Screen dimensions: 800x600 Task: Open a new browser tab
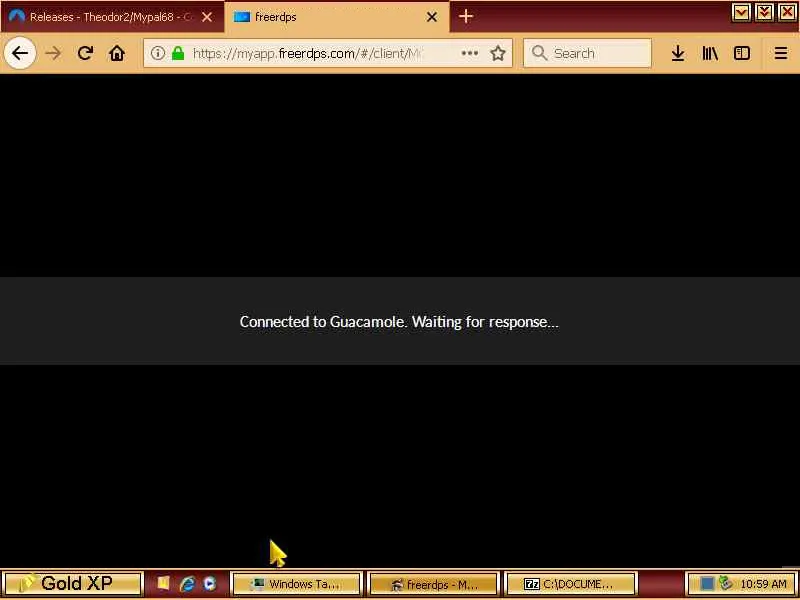(466, 17)
